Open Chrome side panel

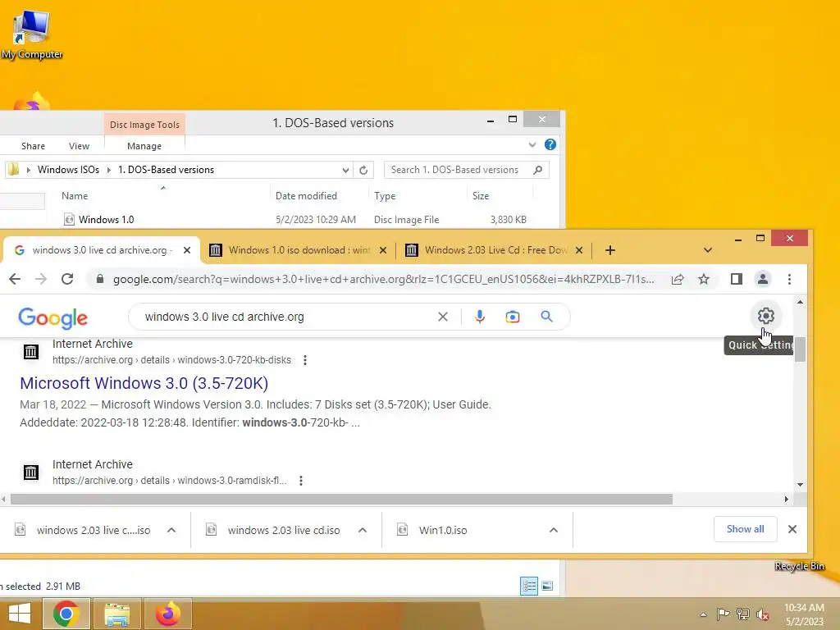coord(737,279)
